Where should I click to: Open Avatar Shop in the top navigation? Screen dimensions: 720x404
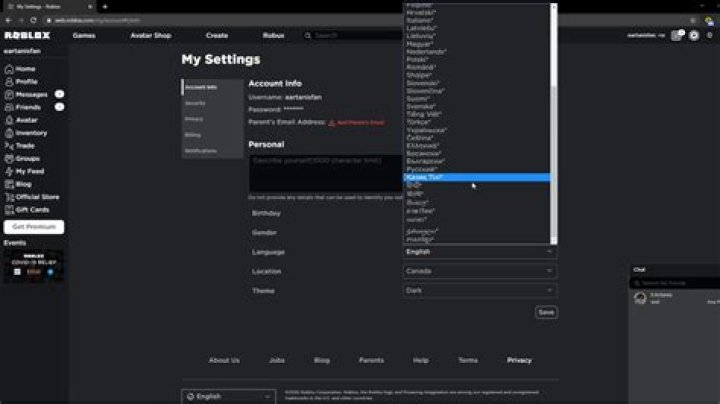click(x=151, y=35)
